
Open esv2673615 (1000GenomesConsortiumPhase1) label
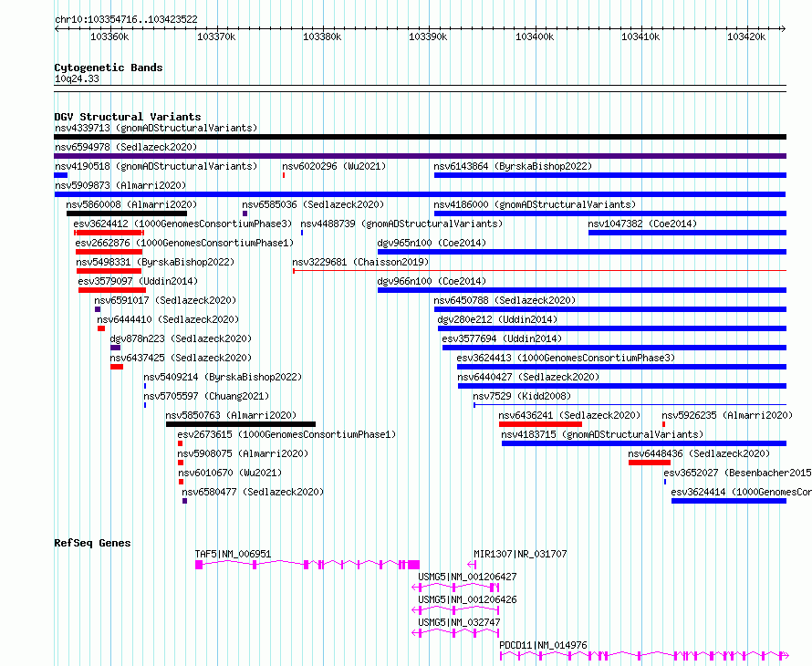tap(286, 434)
